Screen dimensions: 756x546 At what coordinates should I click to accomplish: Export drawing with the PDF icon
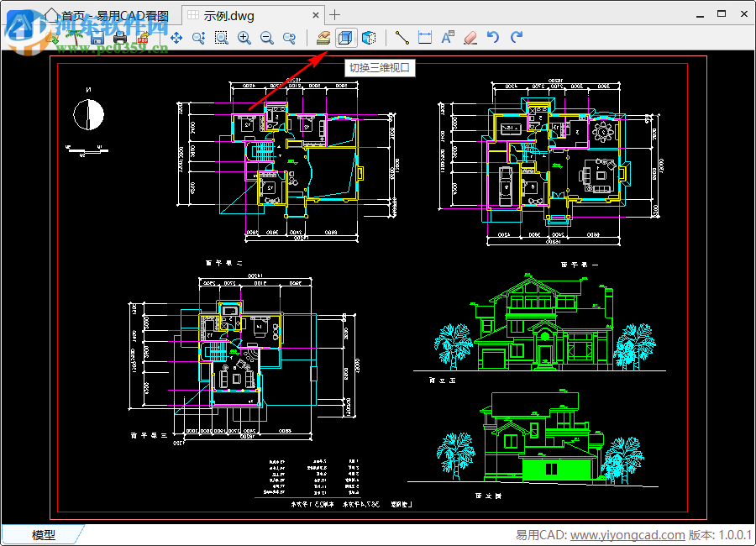point(142,38)
